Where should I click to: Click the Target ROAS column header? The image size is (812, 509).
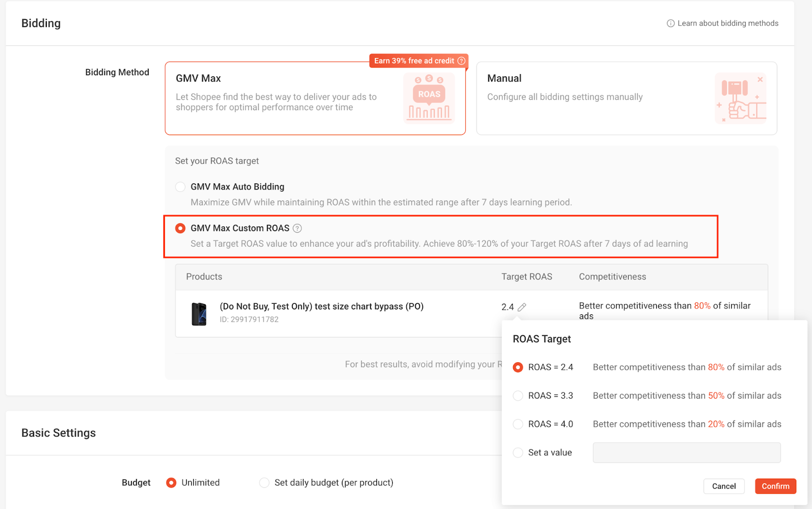coord(527,277)
